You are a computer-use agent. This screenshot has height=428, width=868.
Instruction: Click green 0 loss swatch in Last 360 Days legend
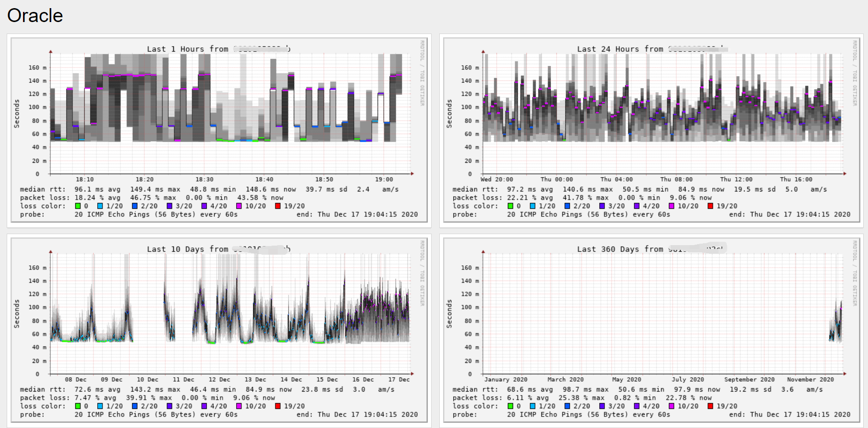point(510,406)
